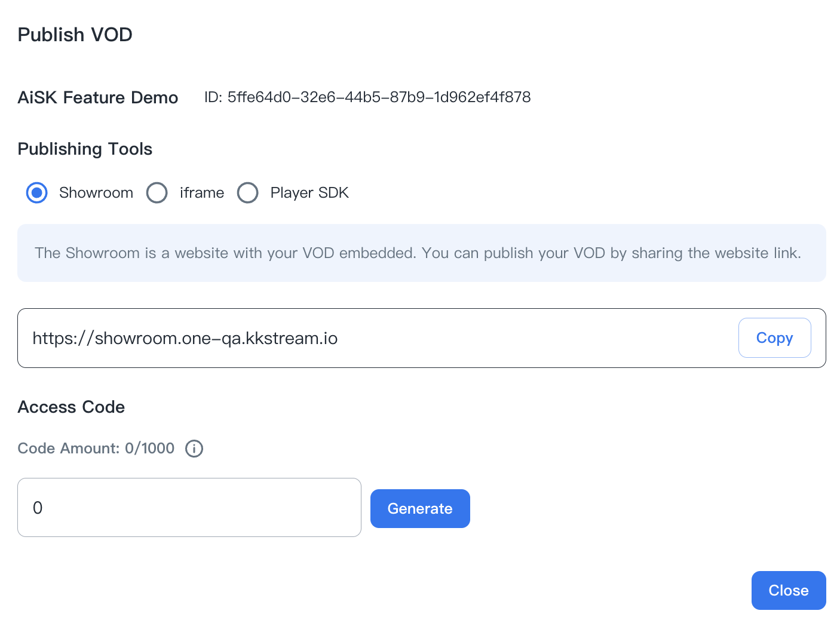This screenshot has height=626, width=840.
Task: Close the Publish VOD dialog
Action: (788, 590)
